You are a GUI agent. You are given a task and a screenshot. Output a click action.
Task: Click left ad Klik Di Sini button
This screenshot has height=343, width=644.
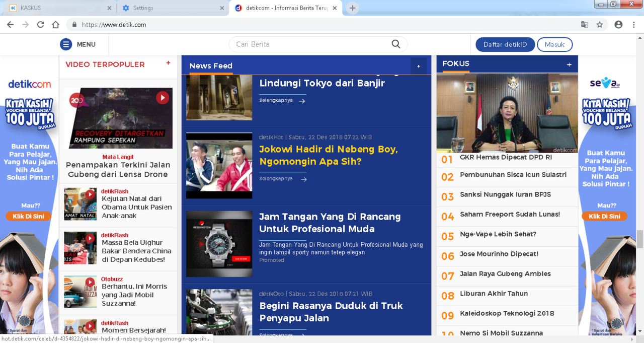click(28, 216)
